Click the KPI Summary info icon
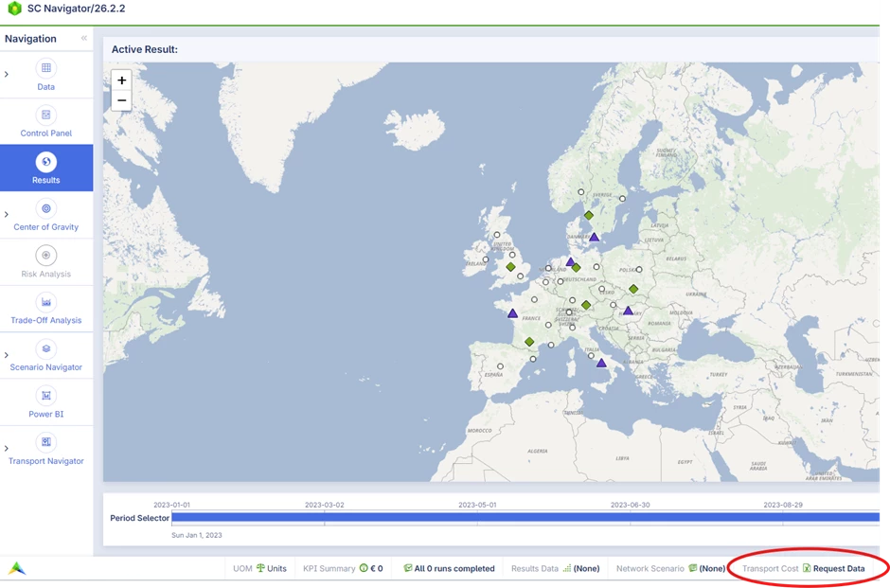890x588 pixels. point(364,568)
